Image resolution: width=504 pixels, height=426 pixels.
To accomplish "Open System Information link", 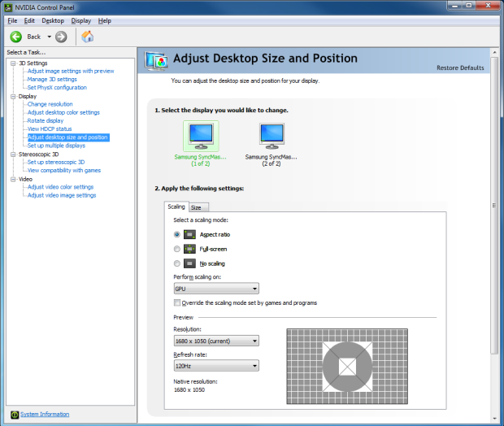I will [45, 414].
